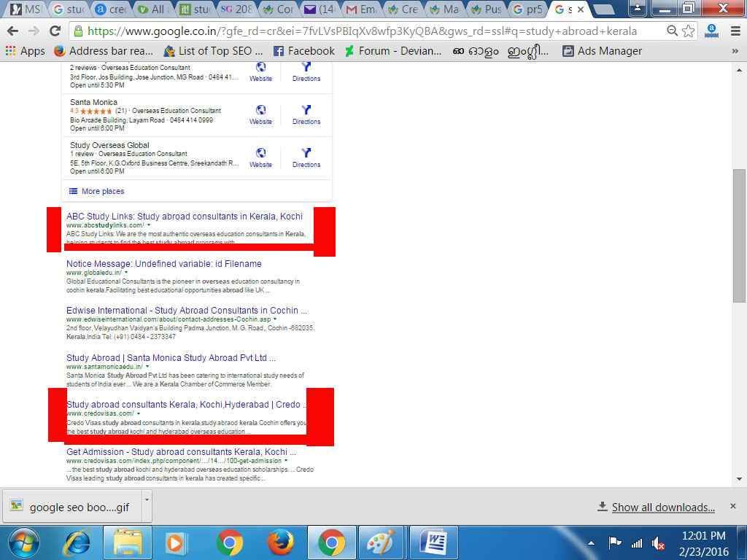Open downloaded 'google seo boo....gif' file
The image size is (747, 560).
(x=72, y=507)
